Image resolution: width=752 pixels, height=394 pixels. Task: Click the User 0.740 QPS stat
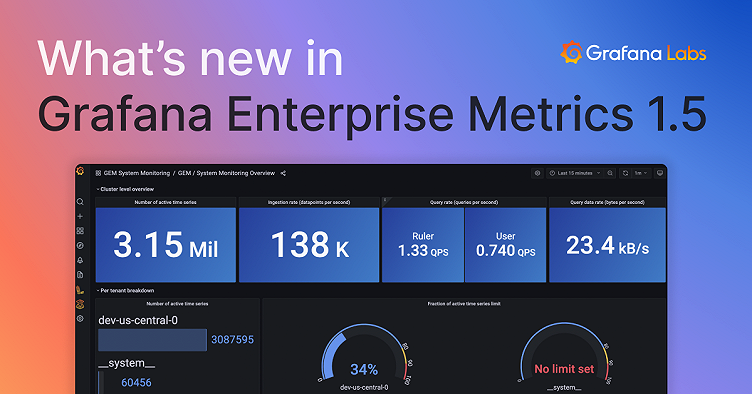click(505, 244)
